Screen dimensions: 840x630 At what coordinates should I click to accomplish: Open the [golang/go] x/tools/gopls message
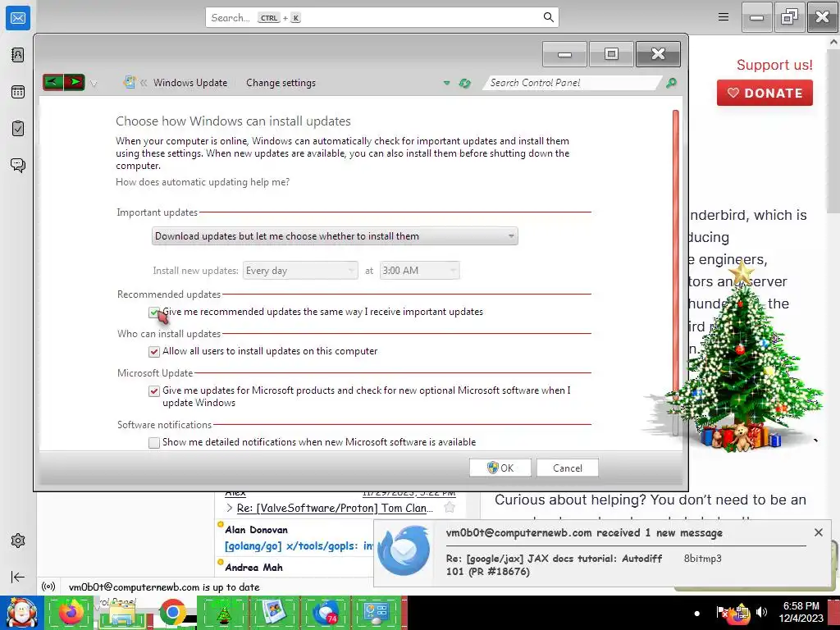(299, 546)
